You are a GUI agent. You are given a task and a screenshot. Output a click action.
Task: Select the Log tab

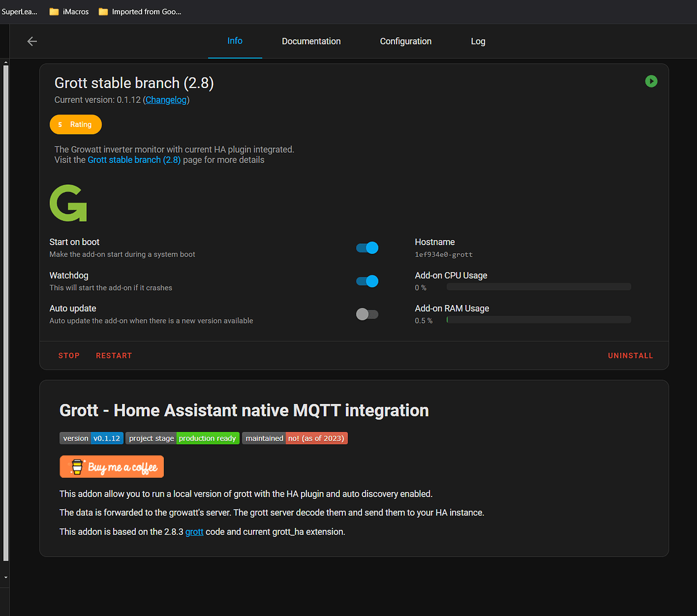(478, 41)
